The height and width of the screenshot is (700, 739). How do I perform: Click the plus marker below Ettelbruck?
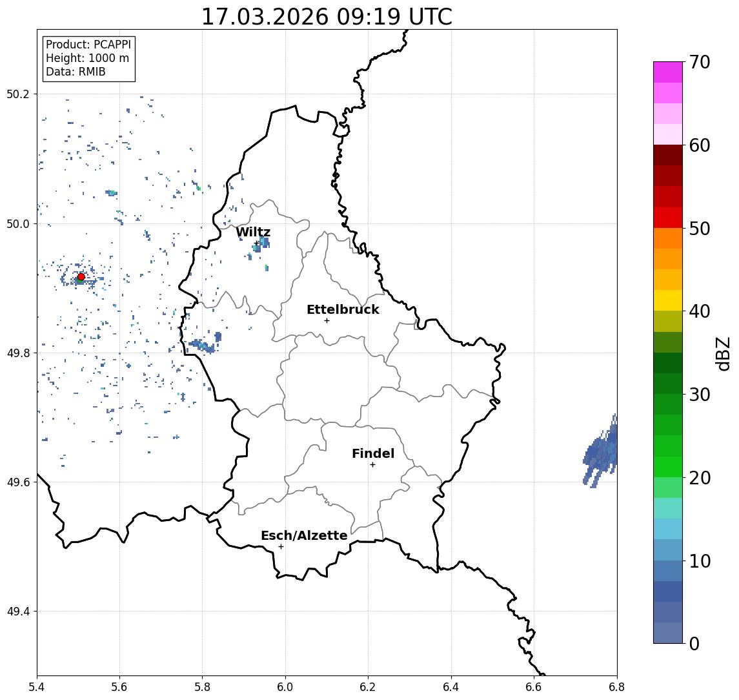pos(327,321)
